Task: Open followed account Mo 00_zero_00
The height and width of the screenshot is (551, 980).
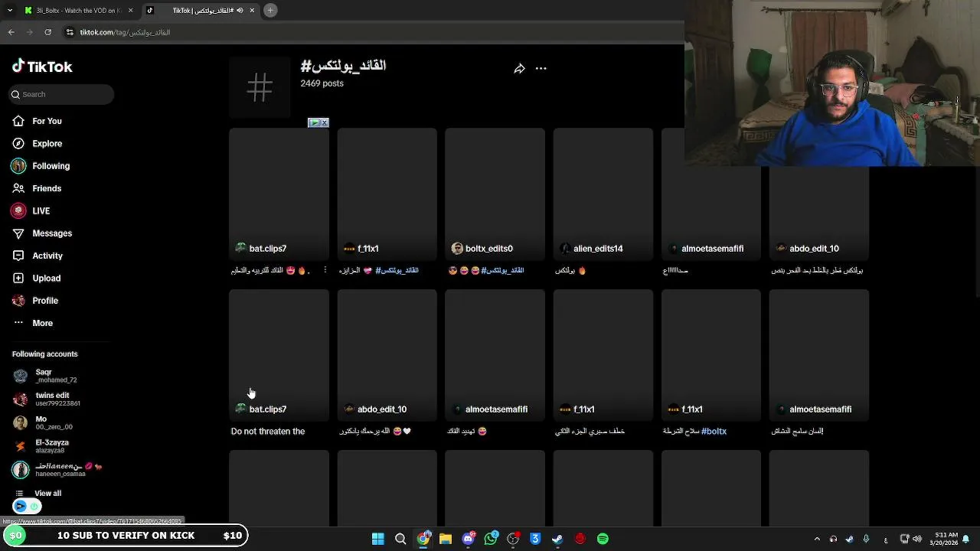Action: pos(44,422)
